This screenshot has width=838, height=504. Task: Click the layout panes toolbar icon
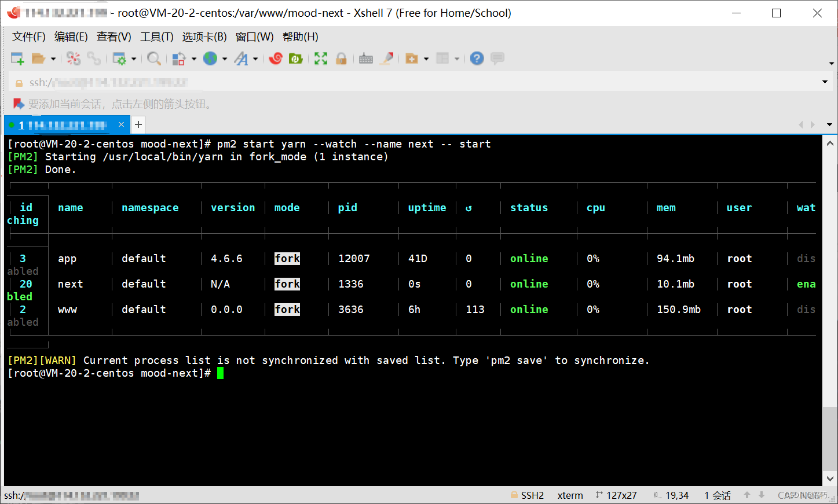[x=442, y=58]
